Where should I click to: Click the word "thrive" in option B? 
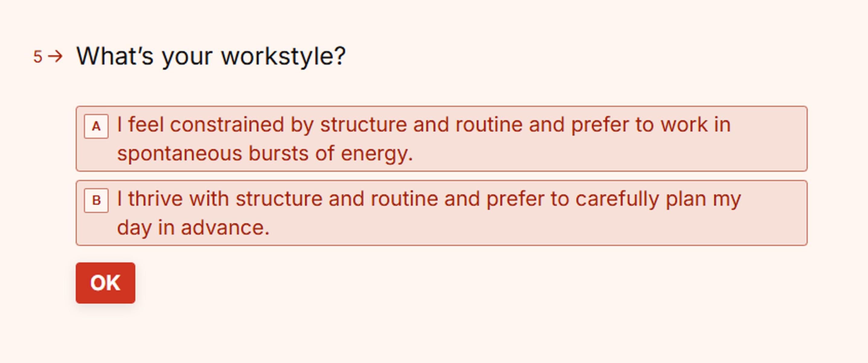[x=155, y=199]
